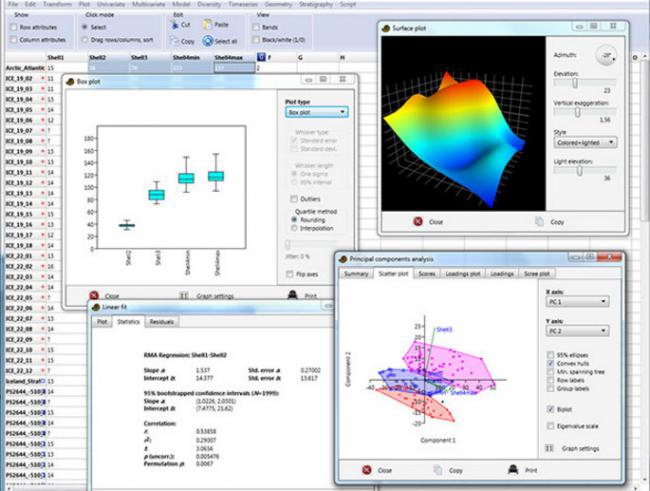Expand the X axis PC 1 dropdown

pos(577,301)
